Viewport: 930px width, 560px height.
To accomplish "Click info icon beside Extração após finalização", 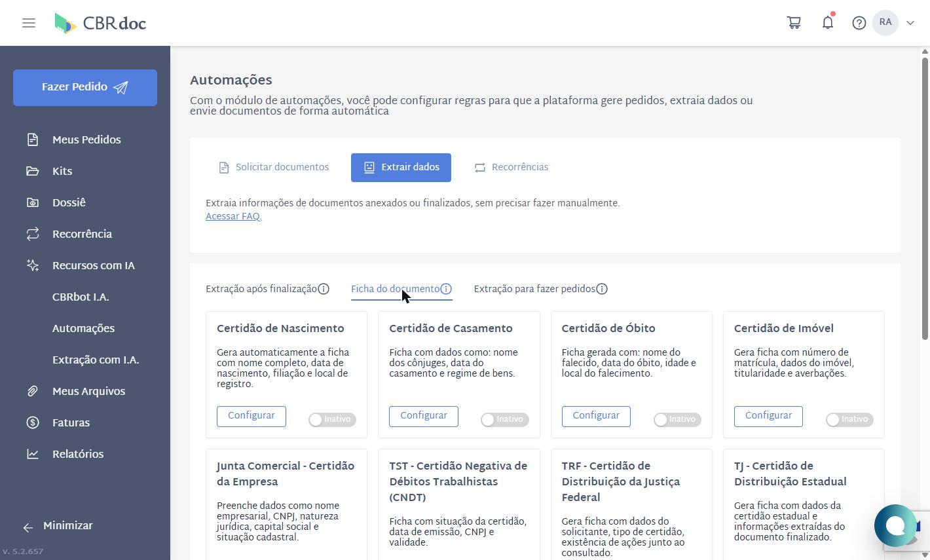I will 324,289.
